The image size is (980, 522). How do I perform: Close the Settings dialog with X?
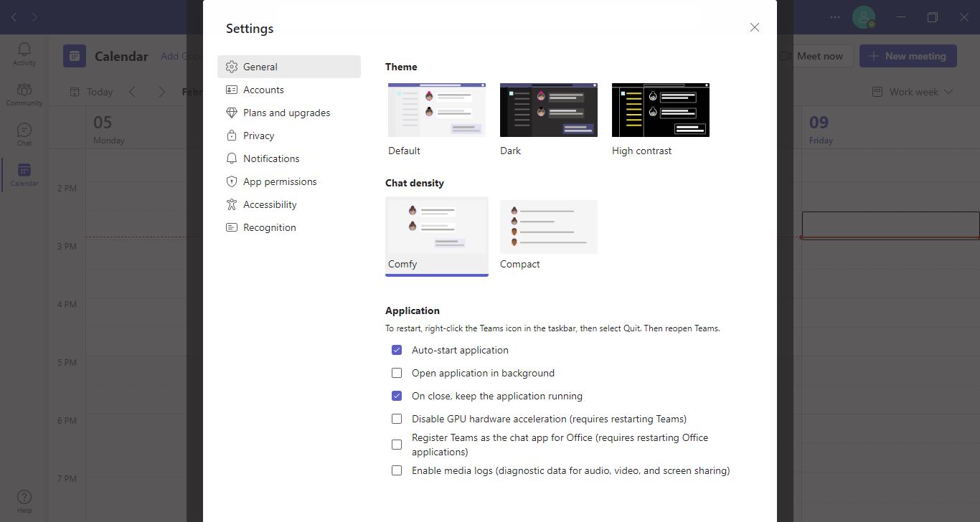[x=754, y=27]
